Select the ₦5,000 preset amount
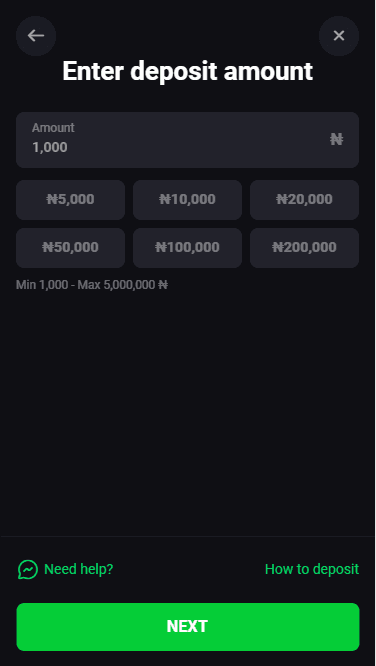This screenshot has width=376, height=666. (x=71, y=200)
